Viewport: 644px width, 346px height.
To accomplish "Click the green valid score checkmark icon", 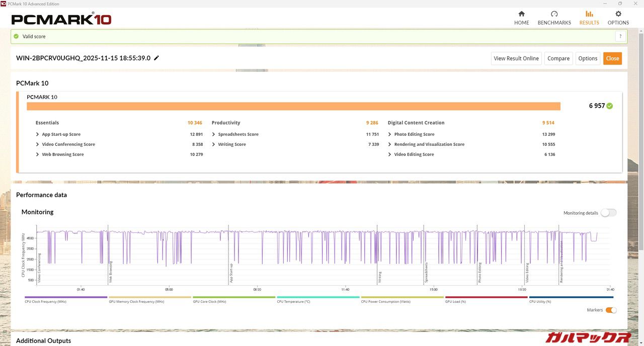I will tap(16, 36).
